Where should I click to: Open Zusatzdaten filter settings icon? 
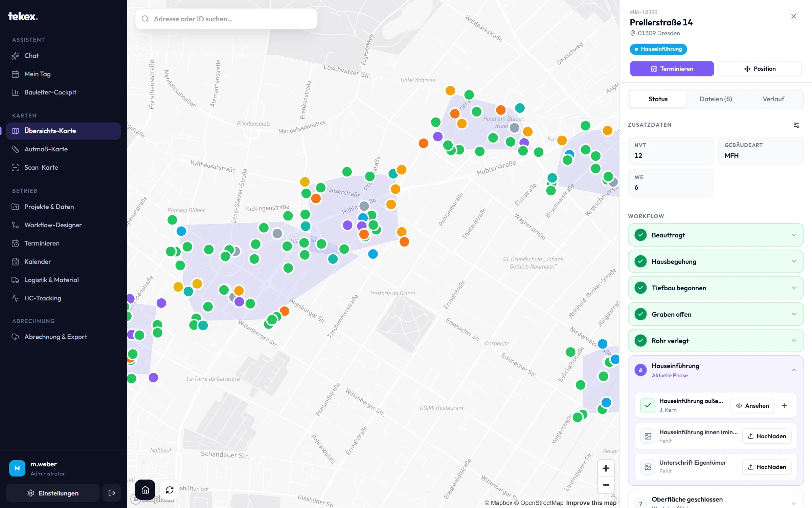coord(796,125)
